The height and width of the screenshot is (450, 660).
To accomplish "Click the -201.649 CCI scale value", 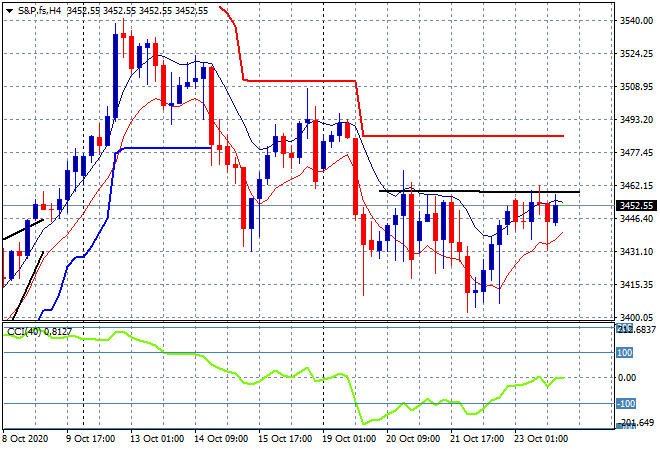I will (x=636, y=422).
